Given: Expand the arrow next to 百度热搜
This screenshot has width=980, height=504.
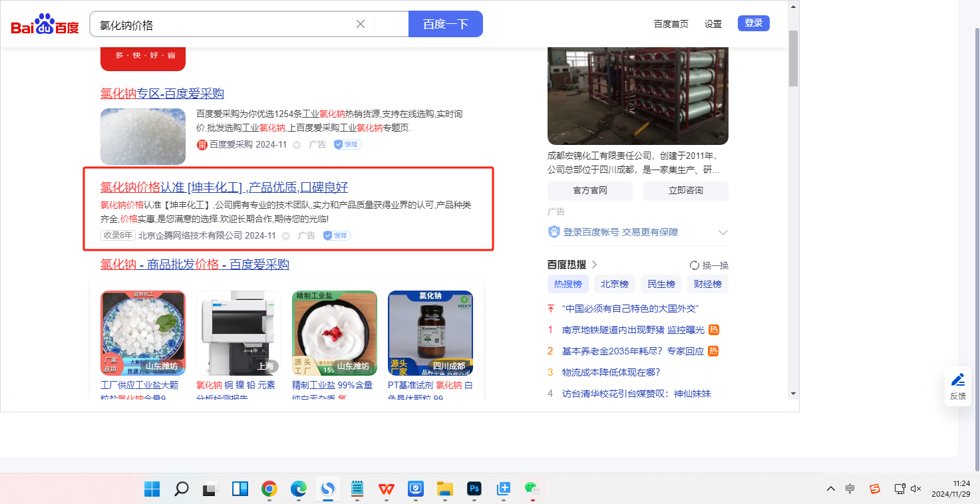Looking at the screenshot, I should (x=594, y=265).
